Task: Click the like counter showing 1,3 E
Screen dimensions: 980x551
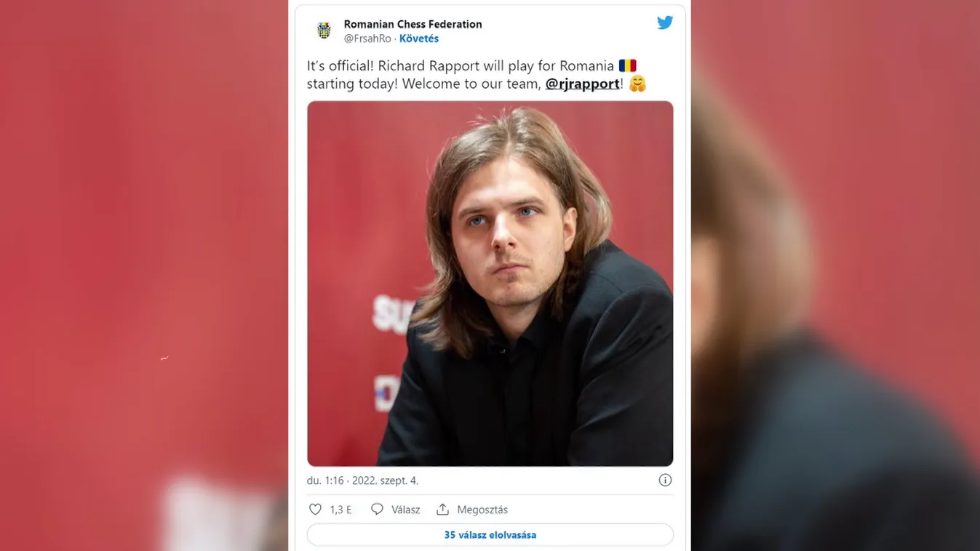Action: [339, 509]
